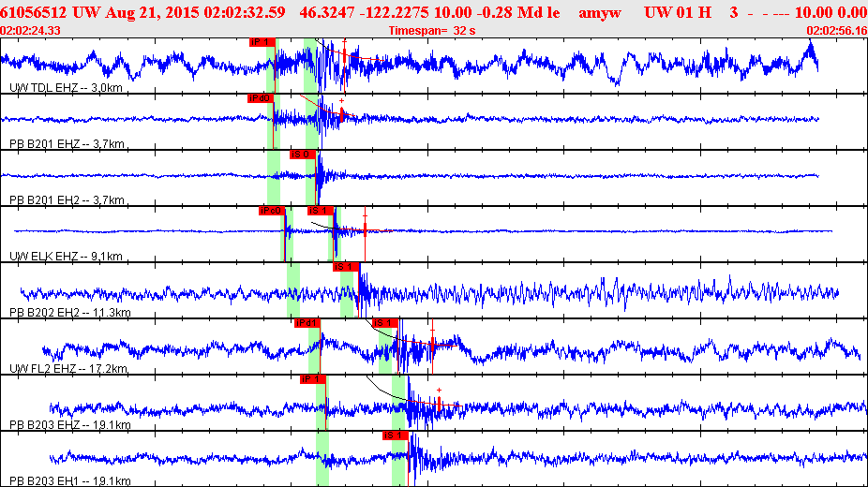This screenshot has height=487, width=868.
Task: Select the iS 0 pick flag on B201 EH2
Action: pyautogui.click(x=302, y=155)
